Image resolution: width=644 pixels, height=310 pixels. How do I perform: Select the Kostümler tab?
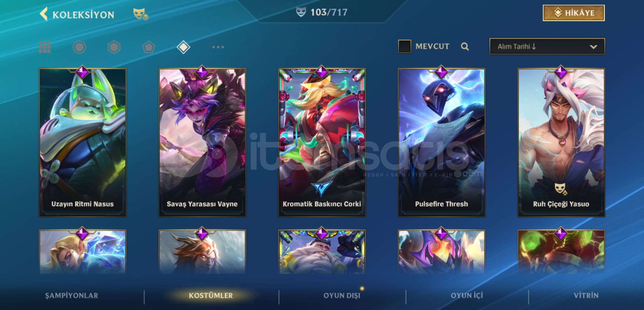pyautogui.click(x=211, y=296)
